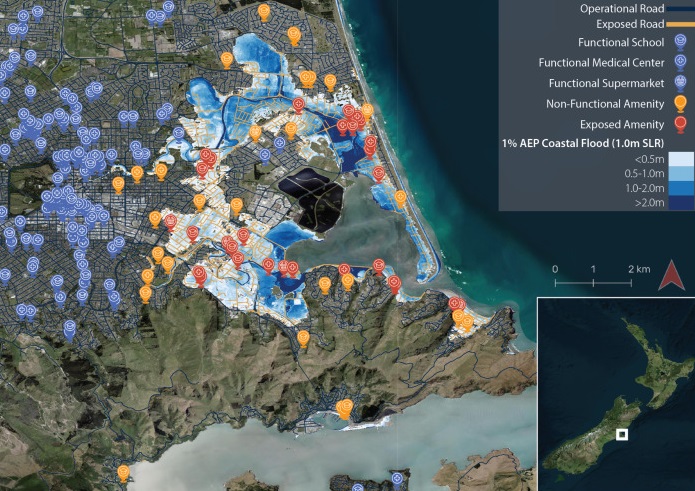This screenshot has width=695, height=491.
Task: Click the orange pin at top center of map
Action: coord(264,12)
